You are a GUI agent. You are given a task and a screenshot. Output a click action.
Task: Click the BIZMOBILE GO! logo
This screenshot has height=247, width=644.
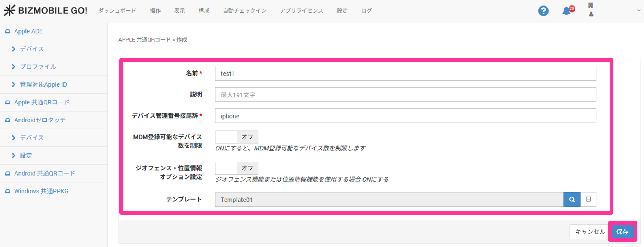click(x=46, y=10)
